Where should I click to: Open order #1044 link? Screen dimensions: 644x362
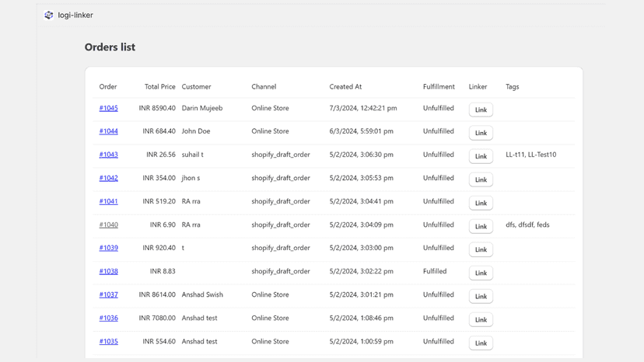(x=108, y=131)
